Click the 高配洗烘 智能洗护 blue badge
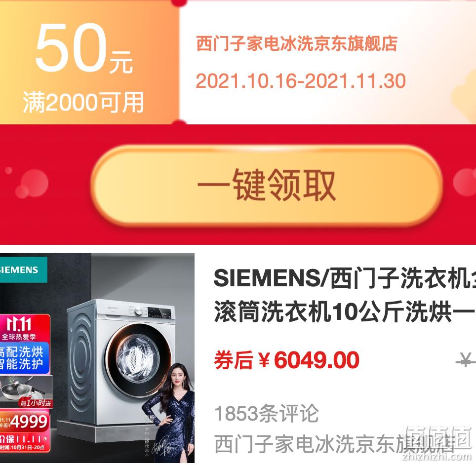 [25, 358]
